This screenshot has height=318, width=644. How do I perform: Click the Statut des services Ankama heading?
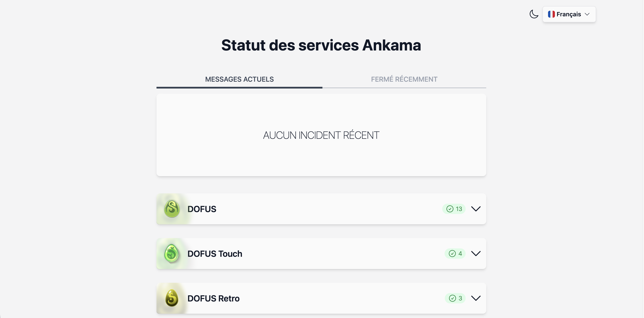321,45
